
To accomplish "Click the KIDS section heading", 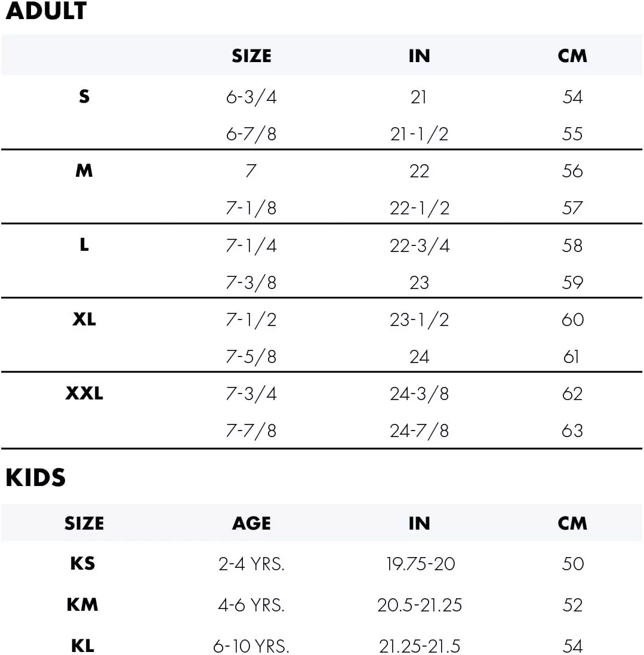I will [35, 478].
